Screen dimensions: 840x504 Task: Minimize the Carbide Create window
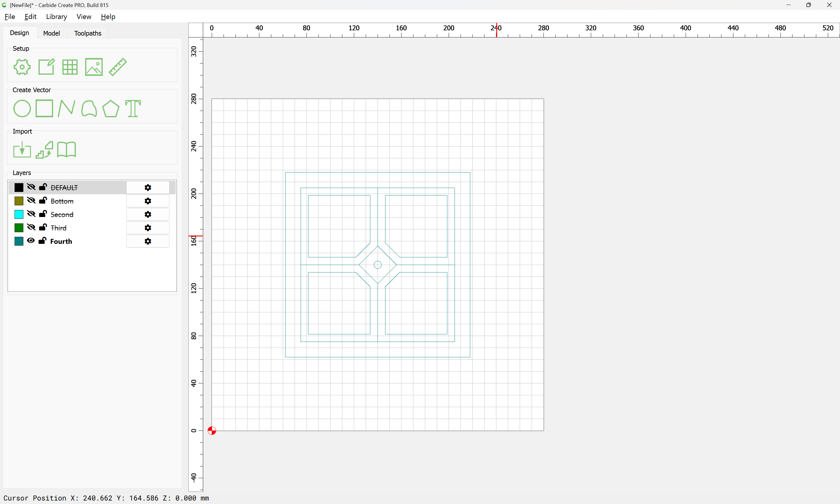tap(788, 5)
